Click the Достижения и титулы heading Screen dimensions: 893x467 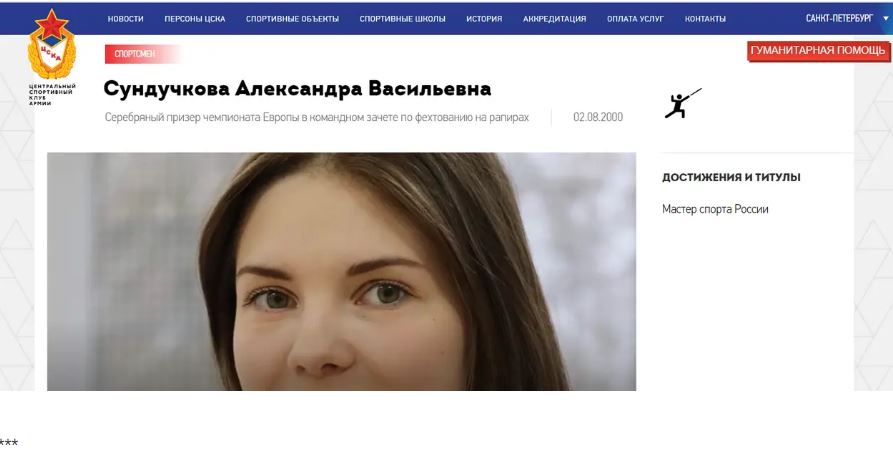731,177
